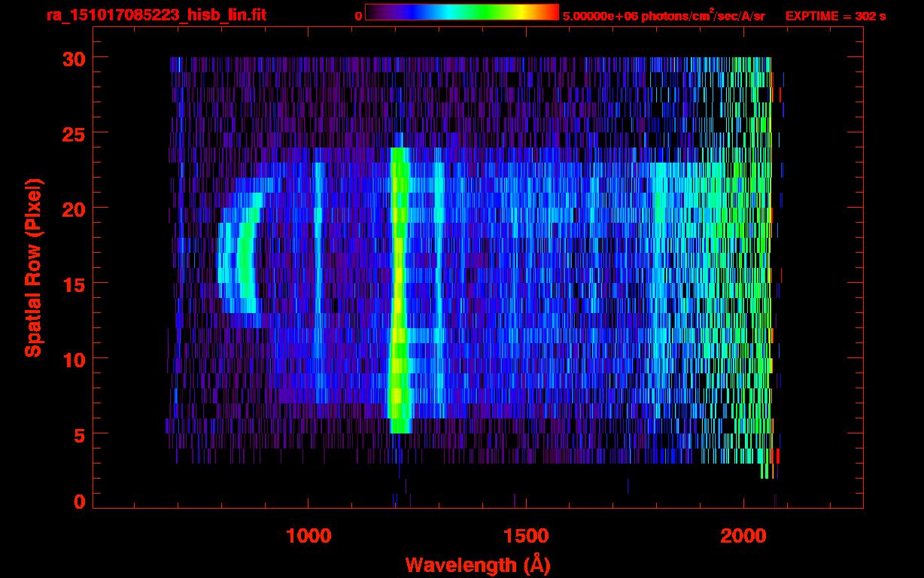
Task: Click the 2000 wavelength tick label
Action: [x=743, y=536]
